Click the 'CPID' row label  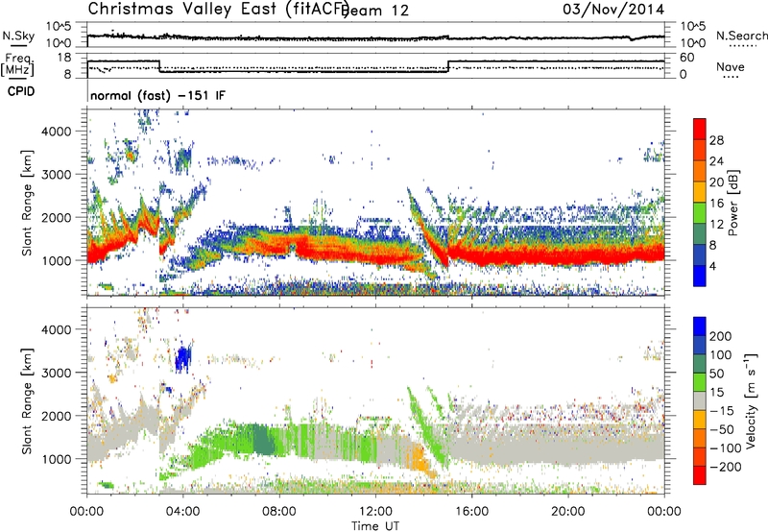click(21, 91)
